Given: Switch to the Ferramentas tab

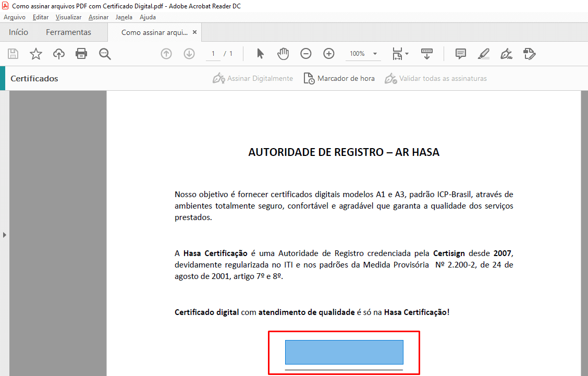Looking at the screenshot, I should click(68, 32).
